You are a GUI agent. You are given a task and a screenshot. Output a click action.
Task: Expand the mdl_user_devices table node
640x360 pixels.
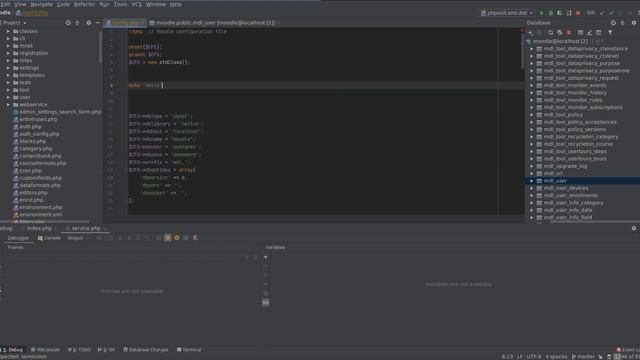point(532,188)
